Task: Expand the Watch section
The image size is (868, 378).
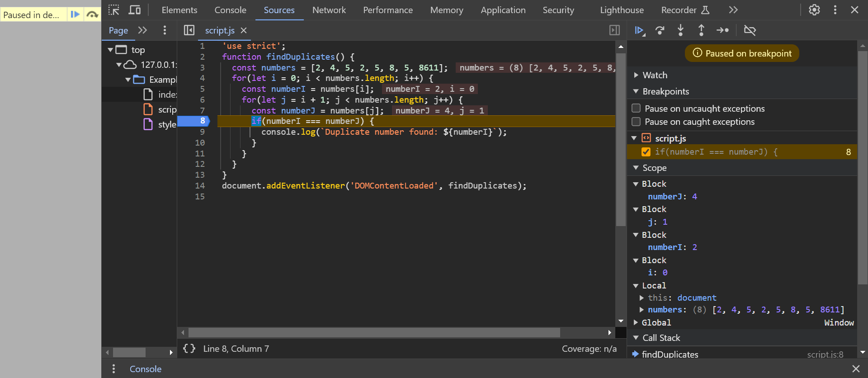Action: (636, 75)
